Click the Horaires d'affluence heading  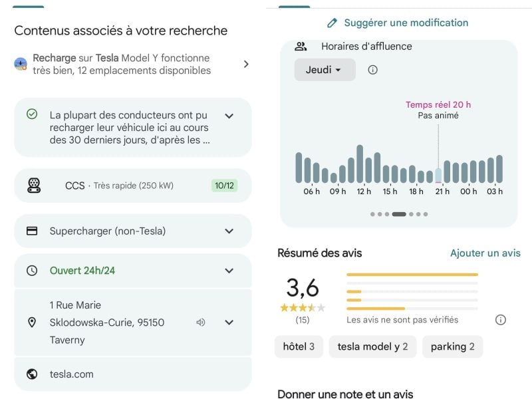[x=366, y=46]
